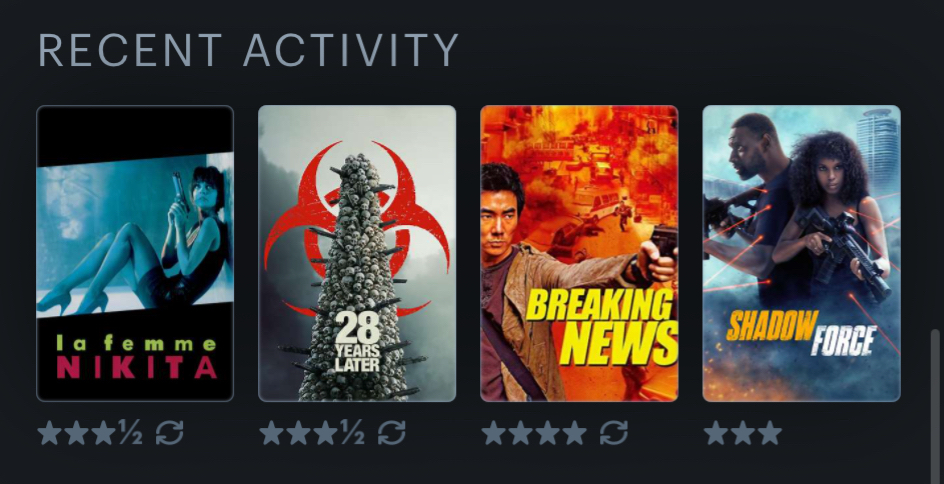The height and width of the screenshot is (484, 944).
Task: Click the rewatch icon under La Femme Nikita
Action: click(x=170, y=433)
